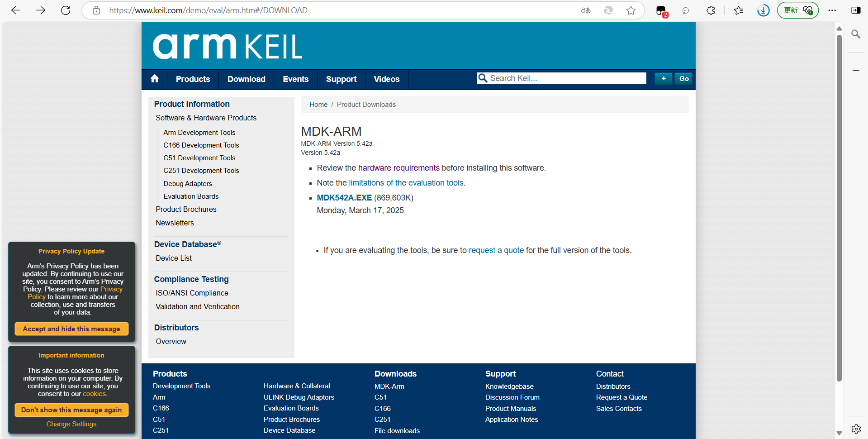Click the scrollbar down arrow
Image resolution: width=868 pixels, height=439 pixels.
[839, 433]
